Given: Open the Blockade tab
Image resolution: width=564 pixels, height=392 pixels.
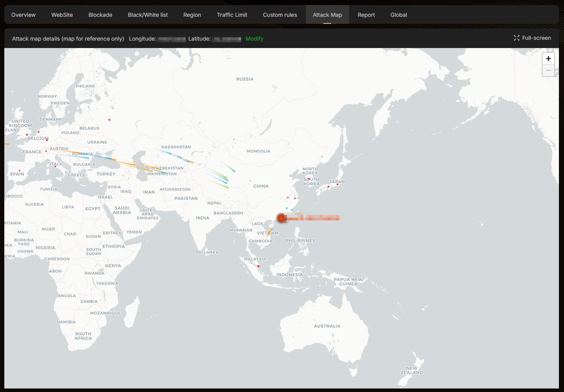Looking at the screenshot, I should 100,15.
